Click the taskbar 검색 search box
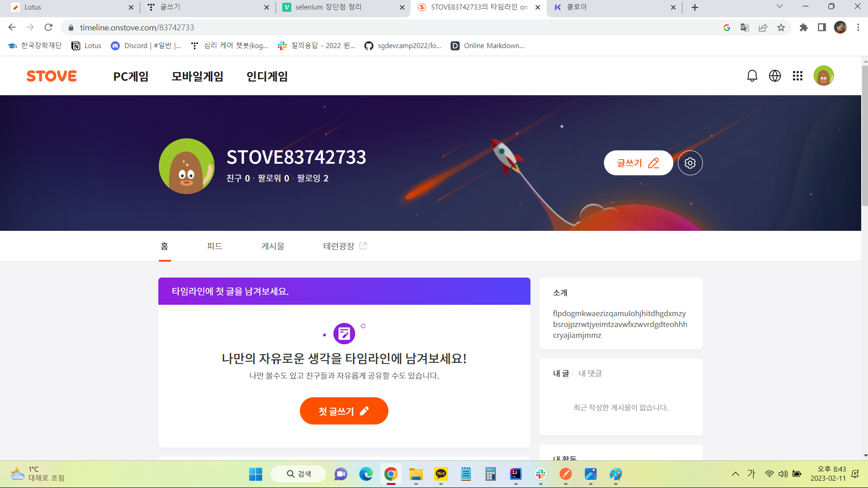 click(299, 474)
